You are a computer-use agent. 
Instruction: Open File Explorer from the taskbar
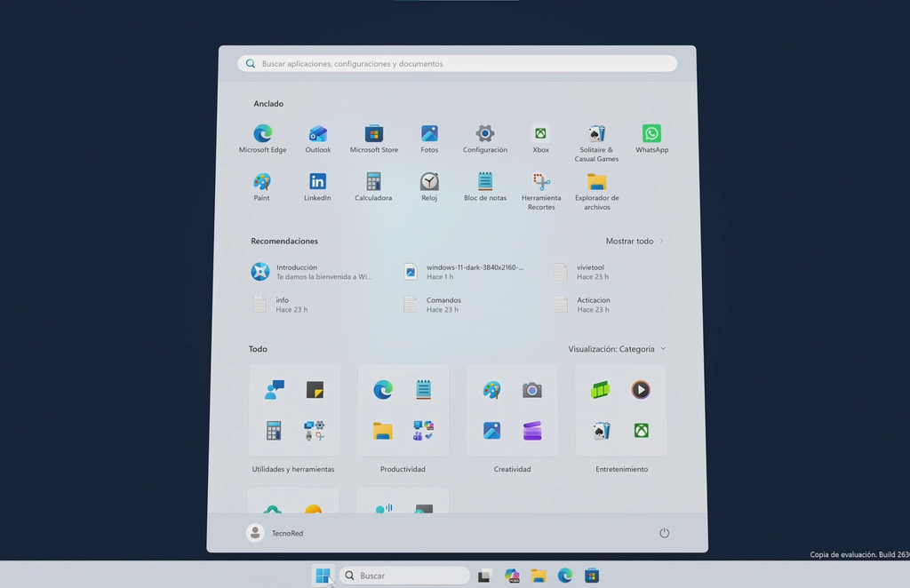539,576
